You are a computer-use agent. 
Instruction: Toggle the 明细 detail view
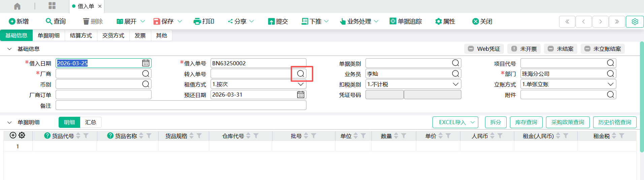pos(69,122)
